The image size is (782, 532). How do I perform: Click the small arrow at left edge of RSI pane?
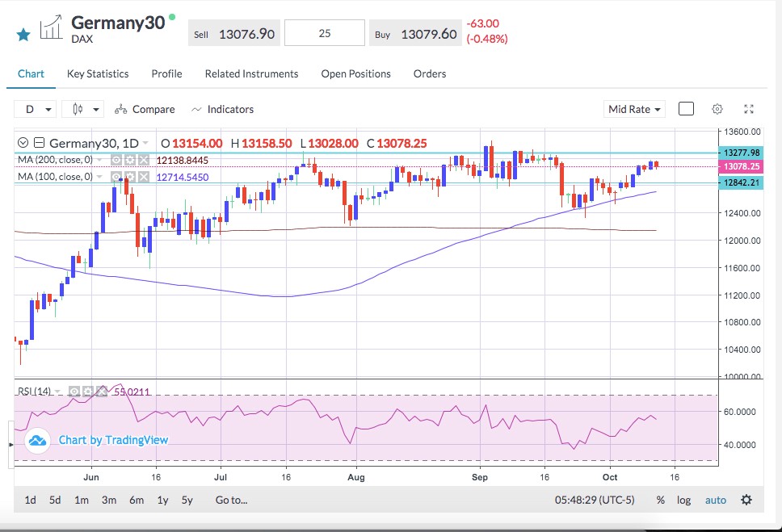[11, 444]
